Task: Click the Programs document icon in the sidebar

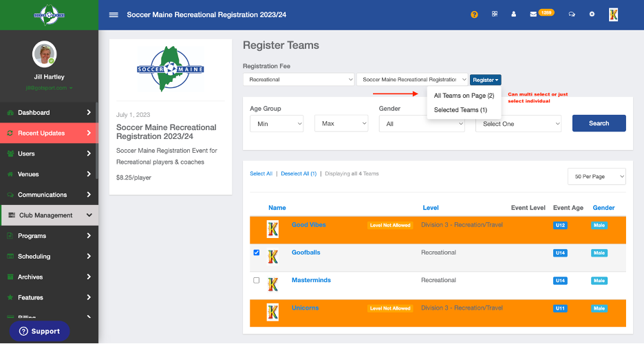Action: tap(10, 235)
